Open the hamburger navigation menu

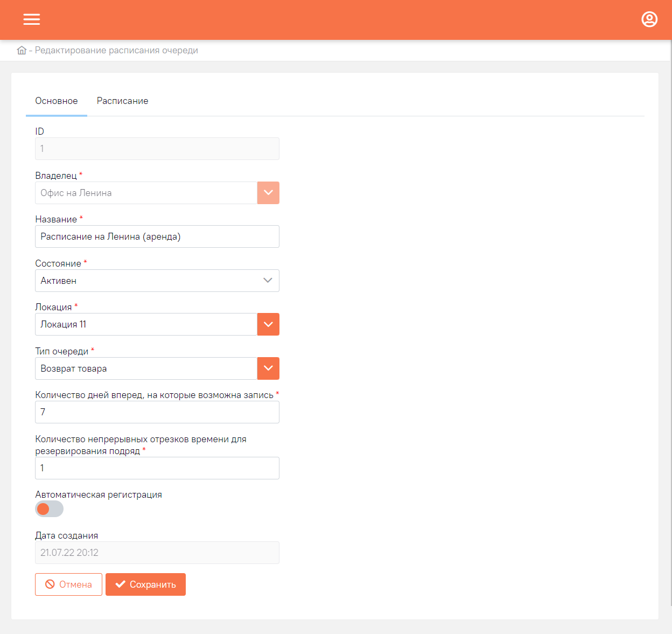(x=32, y=19)
